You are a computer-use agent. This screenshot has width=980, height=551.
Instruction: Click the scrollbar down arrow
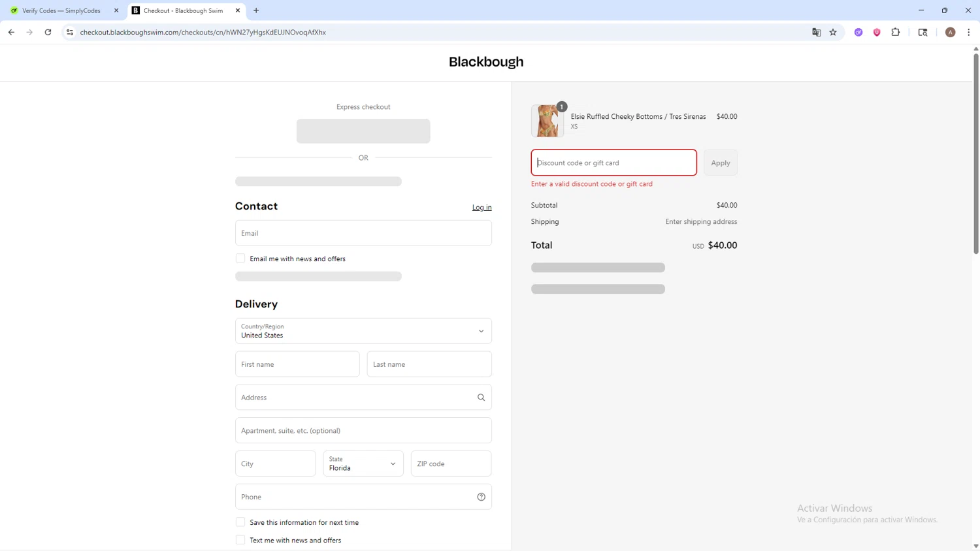pyautogui.click(x=975, y=546)
